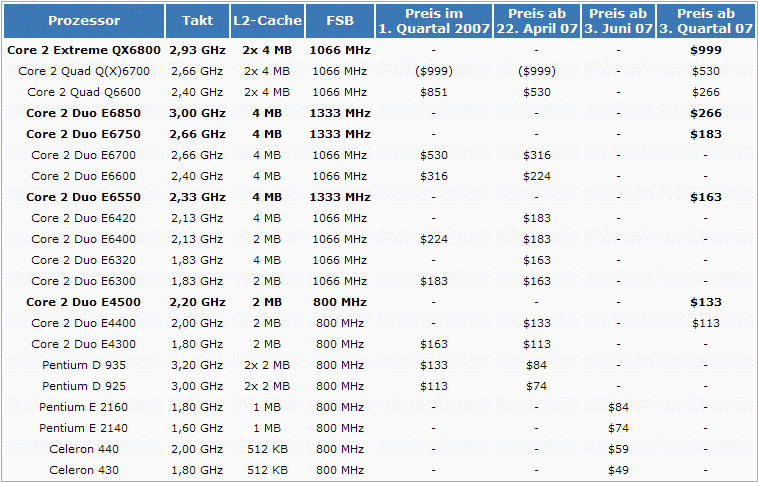Click the Preis im 1. Quartal 2007 header
Screen dimensions: 758x482
(x=434, y=21)
